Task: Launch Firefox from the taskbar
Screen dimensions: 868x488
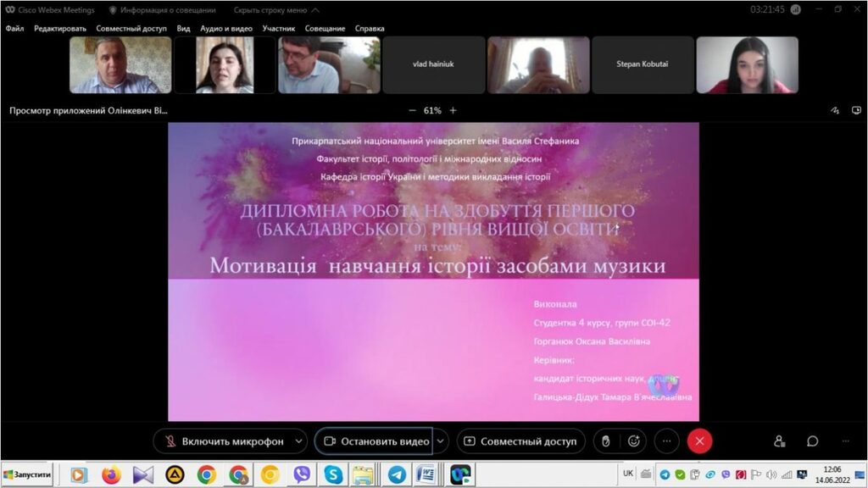Action: (112, 474)
